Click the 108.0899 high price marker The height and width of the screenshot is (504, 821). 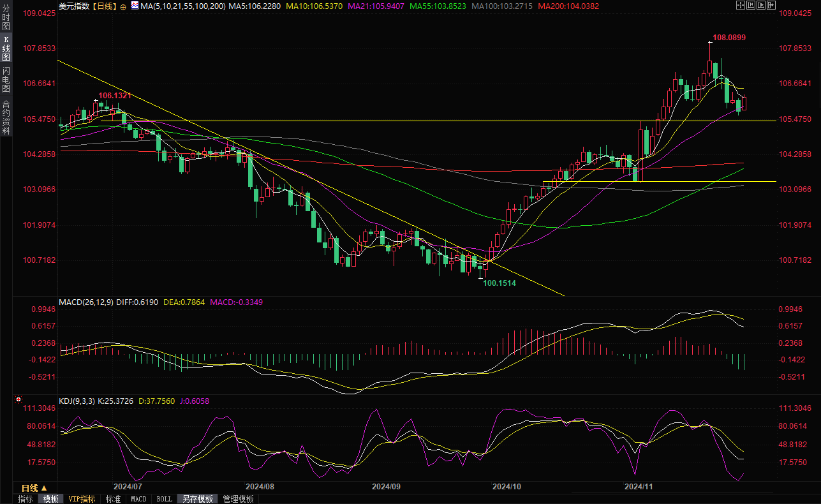(729, 38)
